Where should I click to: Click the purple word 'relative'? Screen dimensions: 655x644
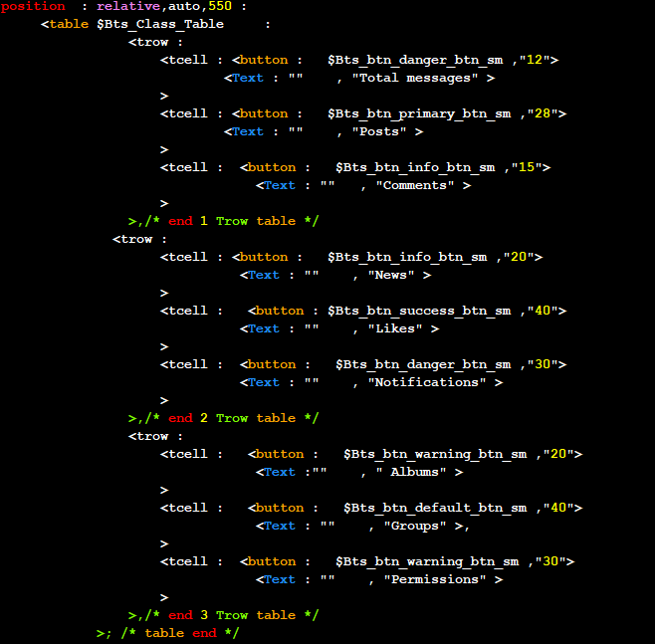click(x=128, y=6)
